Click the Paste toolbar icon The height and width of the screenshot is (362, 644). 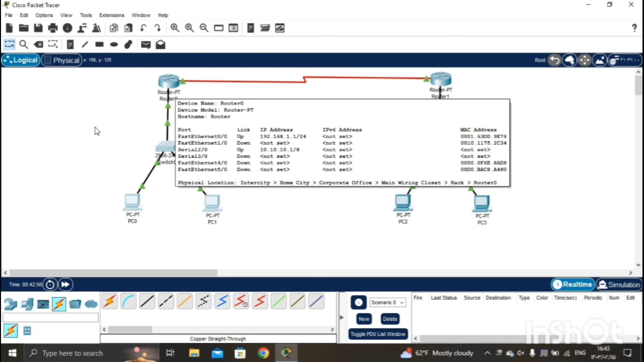coord(128,28)
